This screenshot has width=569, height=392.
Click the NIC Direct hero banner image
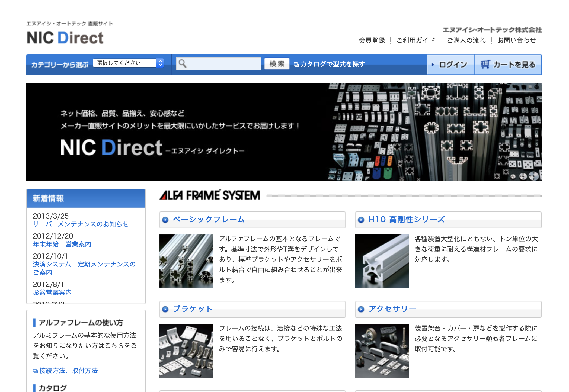tap(284, 132)
